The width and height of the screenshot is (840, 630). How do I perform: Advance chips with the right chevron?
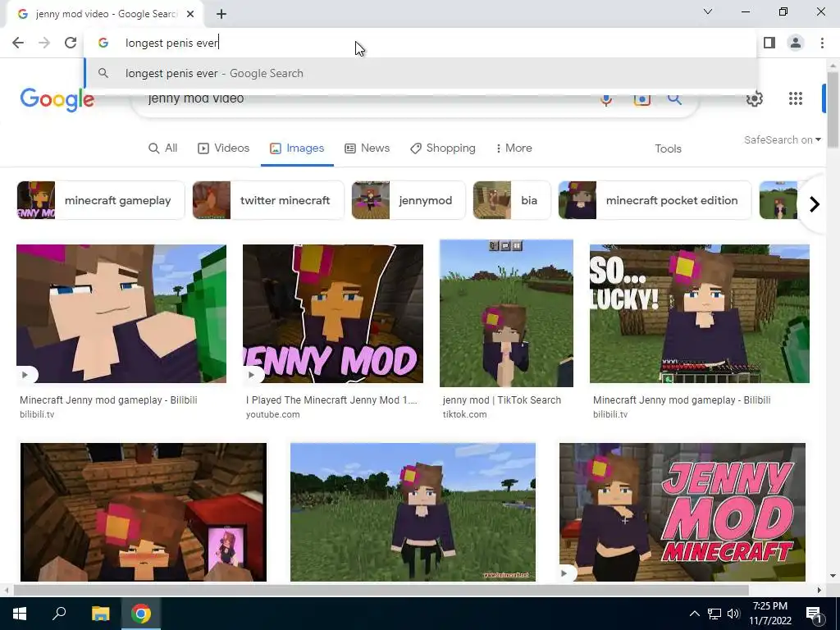814,204
